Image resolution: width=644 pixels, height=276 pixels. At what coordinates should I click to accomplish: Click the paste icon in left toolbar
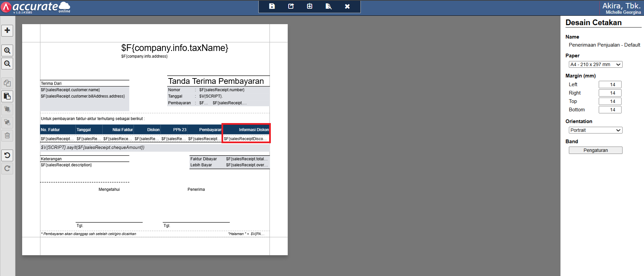(7, 96)
